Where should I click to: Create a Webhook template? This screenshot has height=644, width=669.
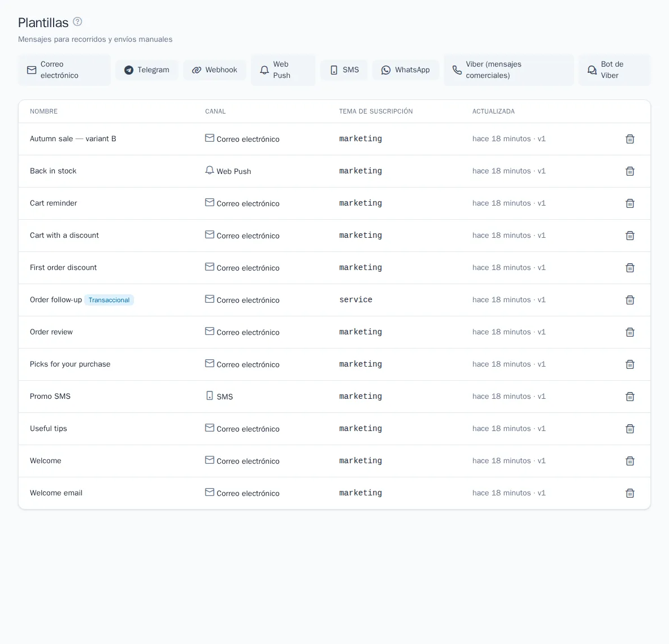(215, 70)
